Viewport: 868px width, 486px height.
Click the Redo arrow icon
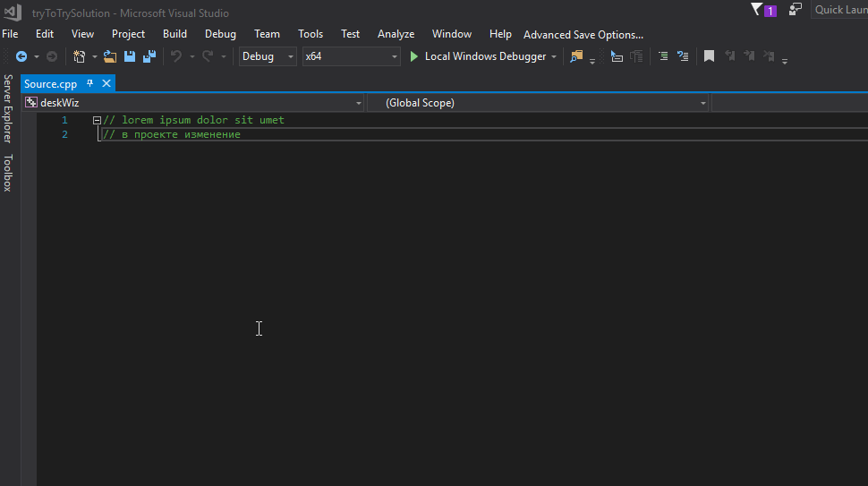[208, 56]
